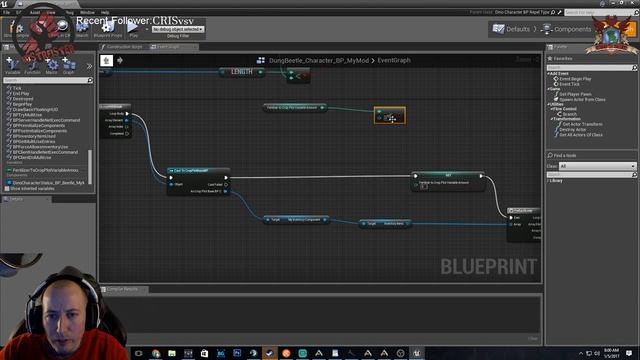
Task: Switch to Components mode
Action: tap(566, 29)
